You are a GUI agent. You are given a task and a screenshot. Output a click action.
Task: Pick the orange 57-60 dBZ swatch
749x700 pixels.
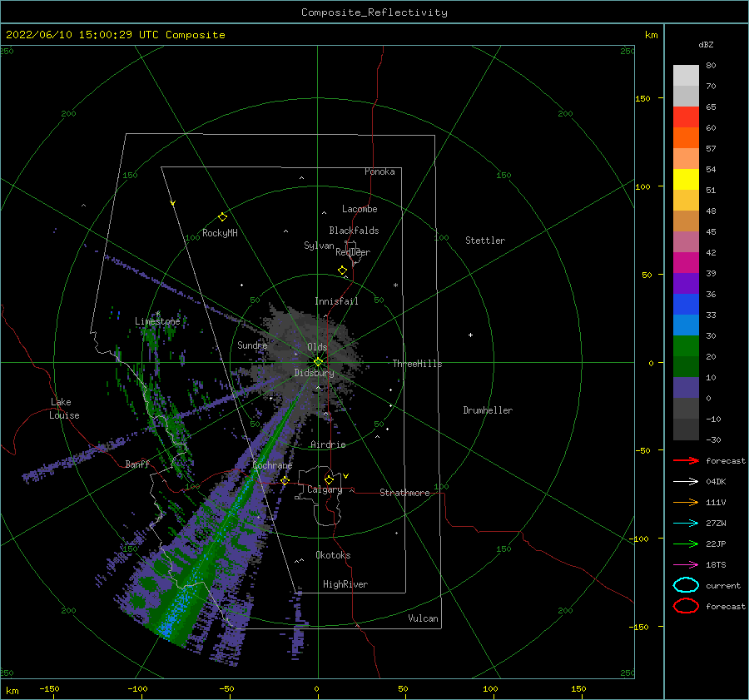686,138
